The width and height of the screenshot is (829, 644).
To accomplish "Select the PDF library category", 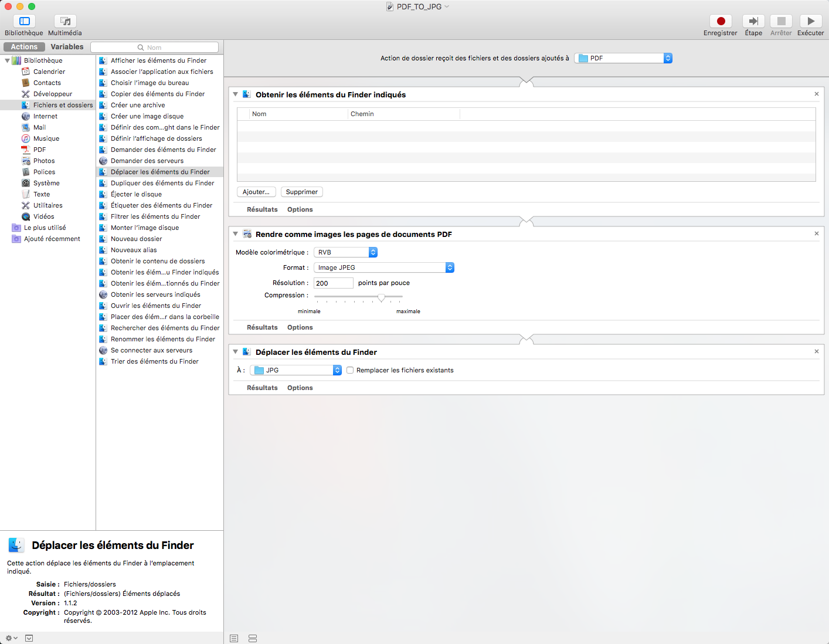I will point(39,150).
